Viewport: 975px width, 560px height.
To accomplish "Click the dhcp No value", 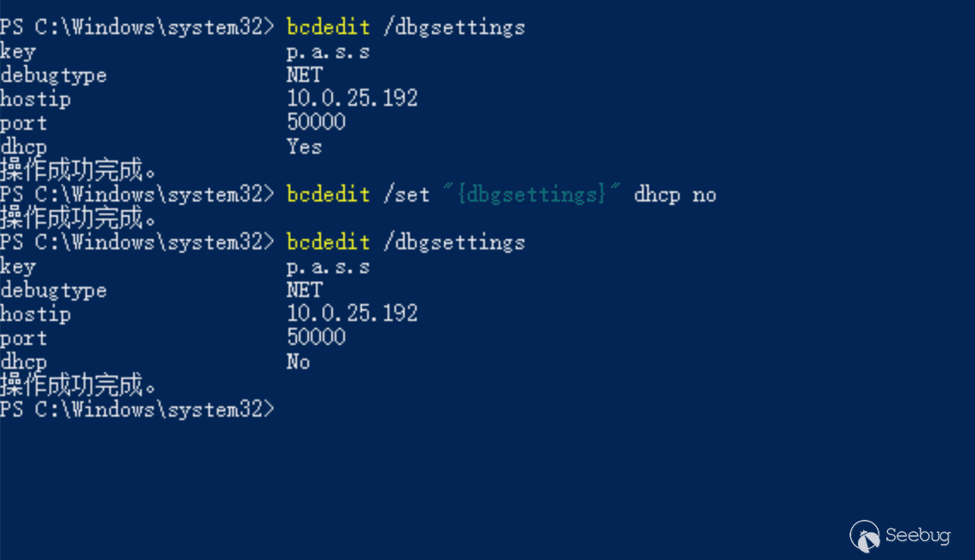I will pyautogui.click(x=298, y=362).
